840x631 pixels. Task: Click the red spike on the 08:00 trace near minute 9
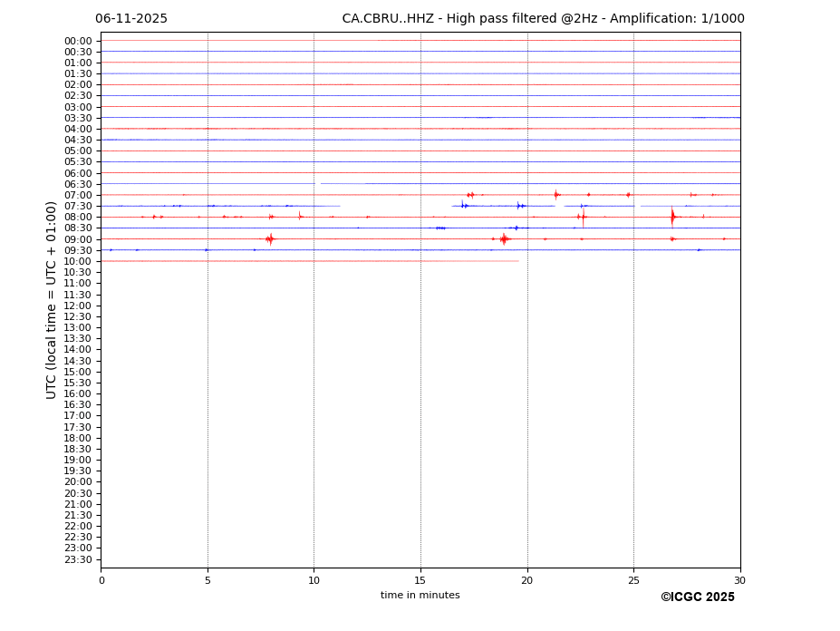[x=300, y=217]
